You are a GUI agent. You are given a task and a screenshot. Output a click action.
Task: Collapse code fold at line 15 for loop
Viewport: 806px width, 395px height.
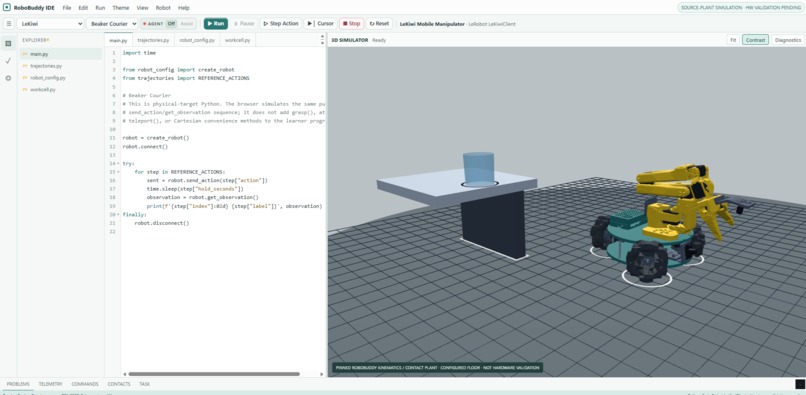point(118,172)
